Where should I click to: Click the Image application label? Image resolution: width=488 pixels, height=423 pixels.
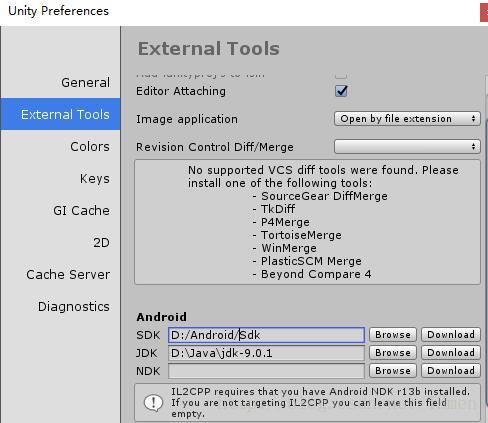(187, 119)
